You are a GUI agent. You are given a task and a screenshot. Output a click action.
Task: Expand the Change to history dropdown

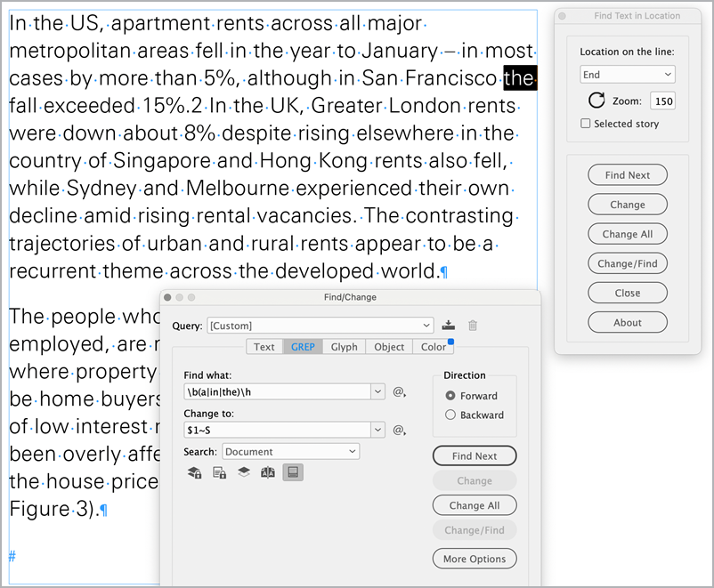click(x=378, y=430)
